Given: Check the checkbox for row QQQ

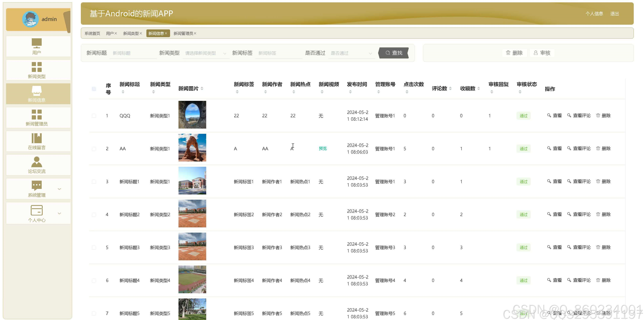Looking at the screenshot, I should (x=94, y=116).
